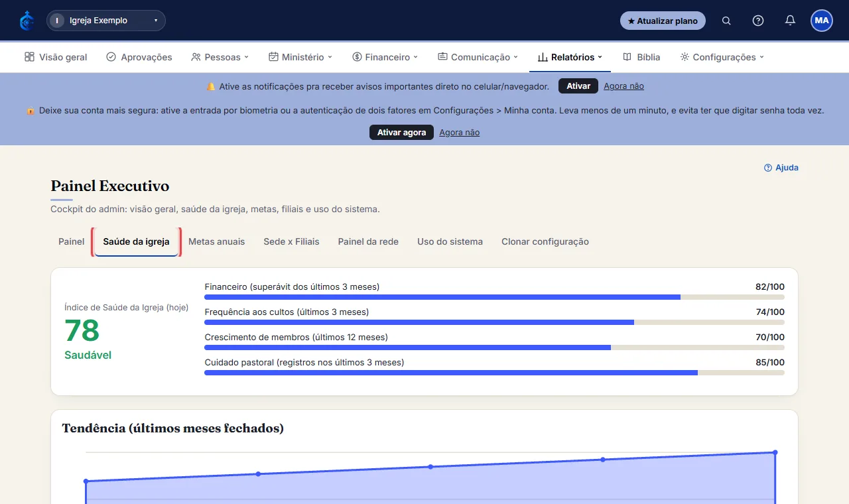Click the Cuidado pastoral progress bar
This screenshot has width=849, height=504.
[x=494, y=373]
